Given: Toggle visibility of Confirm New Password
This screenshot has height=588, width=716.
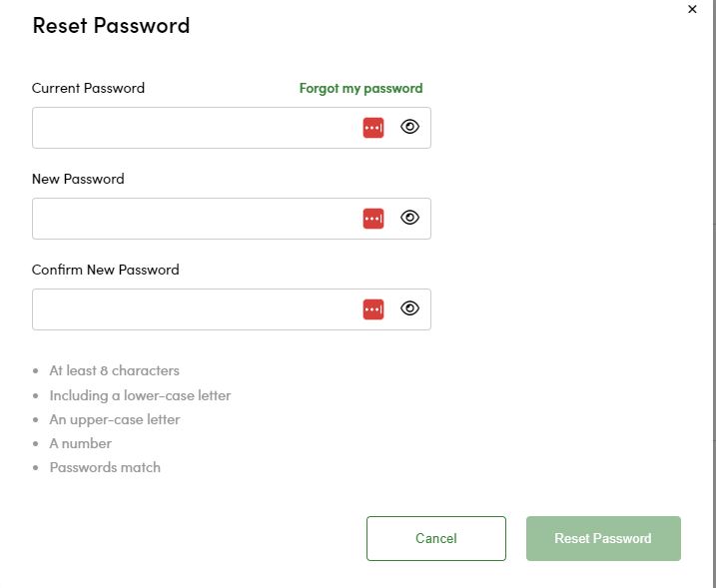Looking at the screenshot, I should coord(409,308).
